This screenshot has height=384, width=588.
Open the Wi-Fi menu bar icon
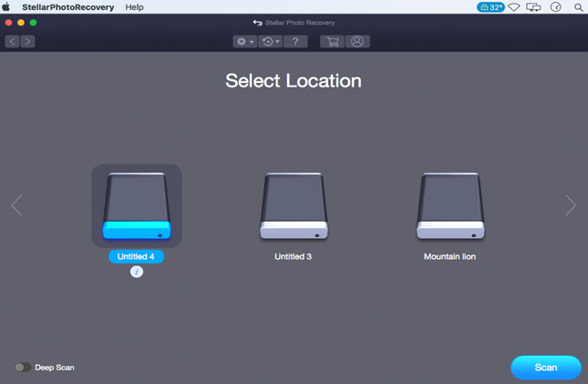click(514, 7)
